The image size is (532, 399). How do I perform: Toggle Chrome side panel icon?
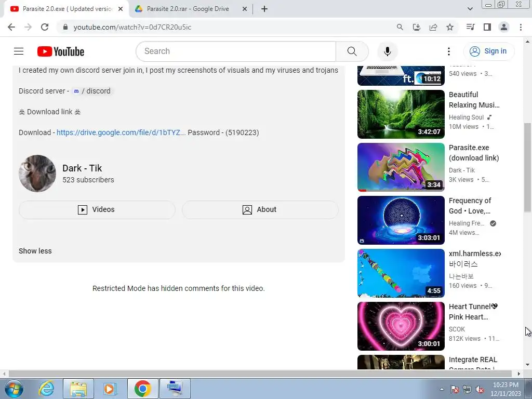click(x=487, y=27)
